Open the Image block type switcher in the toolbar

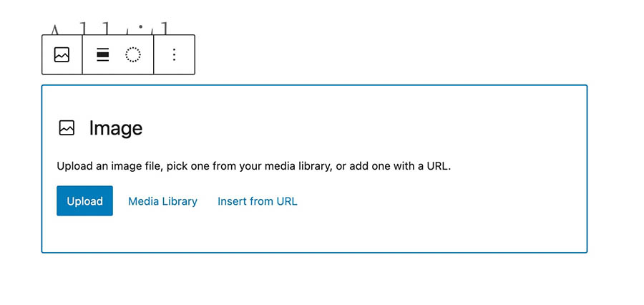click(x=62, y=54)
